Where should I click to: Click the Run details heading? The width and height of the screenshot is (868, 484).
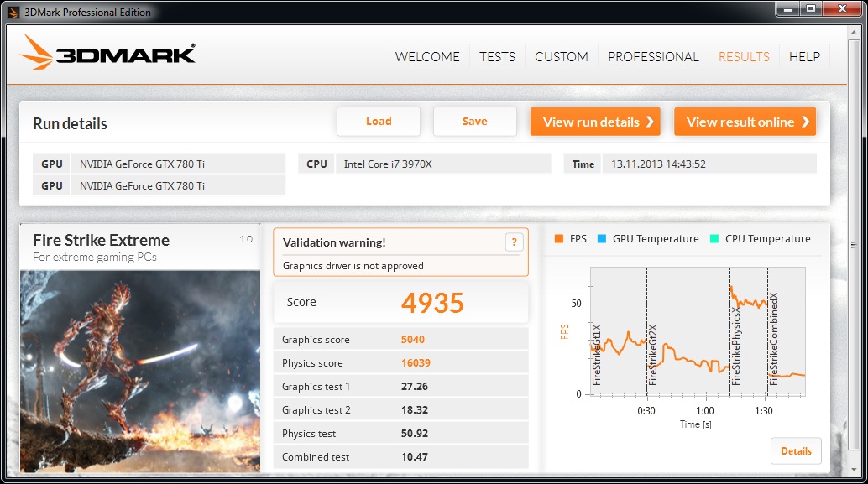pyautogui.click(x=70, y=123)
